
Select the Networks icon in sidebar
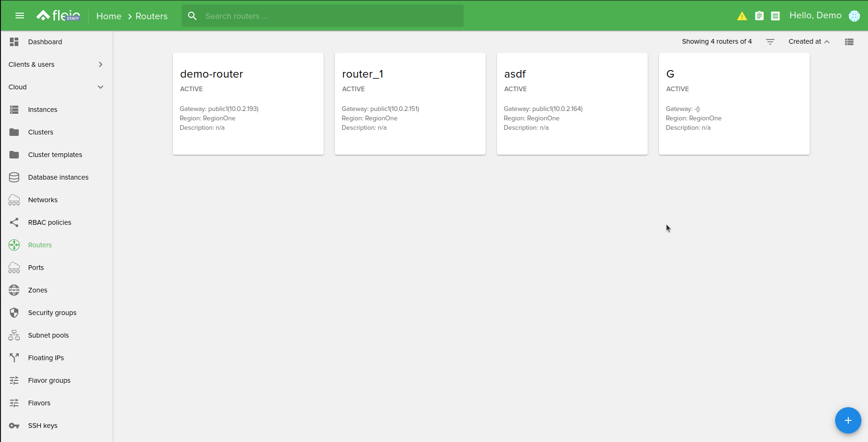14,199
